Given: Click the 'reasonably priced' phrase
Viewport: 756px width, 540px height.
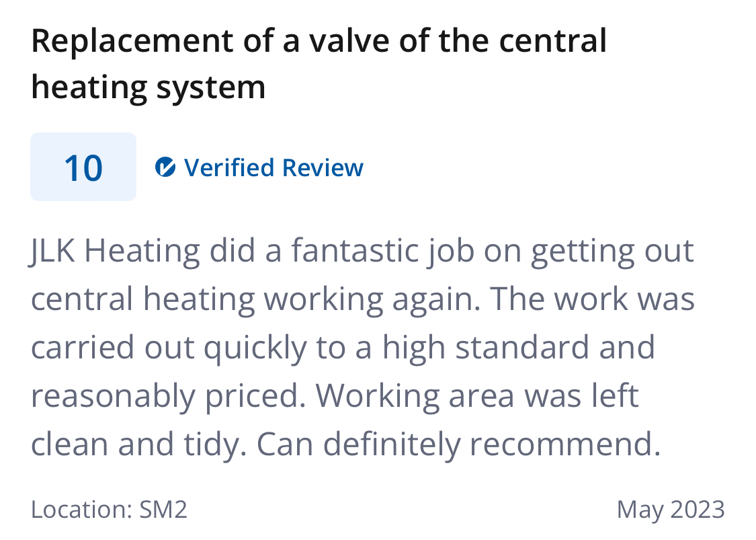Looking at the screenshot, I should (168, 396).
